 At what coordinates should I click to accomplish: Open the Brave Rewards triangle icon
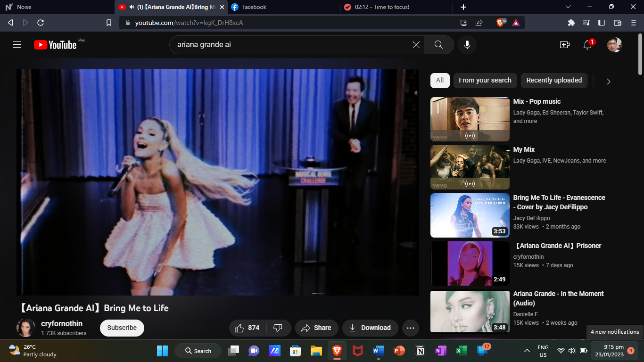pyautogui.click(x=516, y=23)
